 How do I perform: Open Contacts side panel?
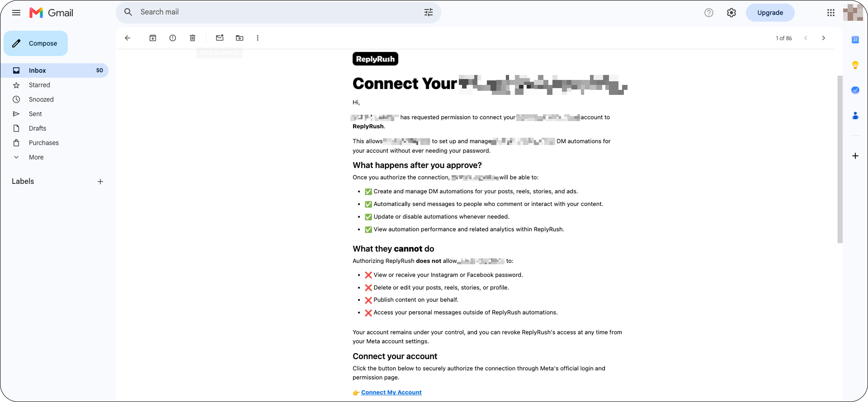tap(855, 116)
